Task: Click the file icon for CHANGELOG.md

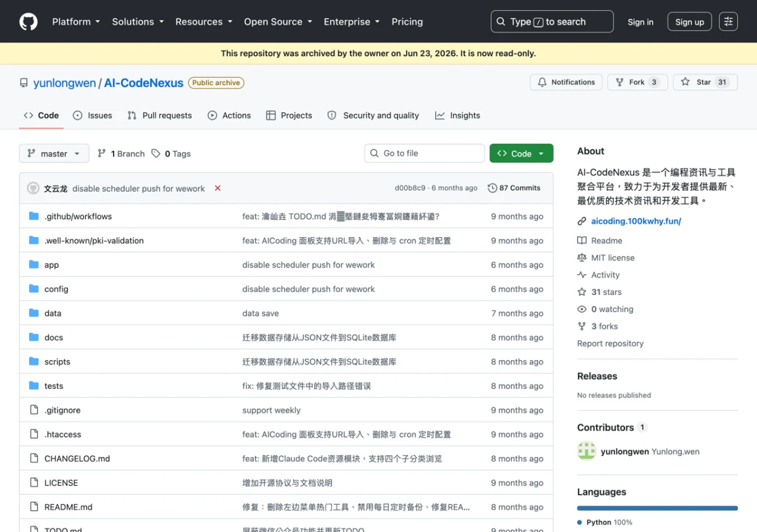Action: (x=34, y=459)
